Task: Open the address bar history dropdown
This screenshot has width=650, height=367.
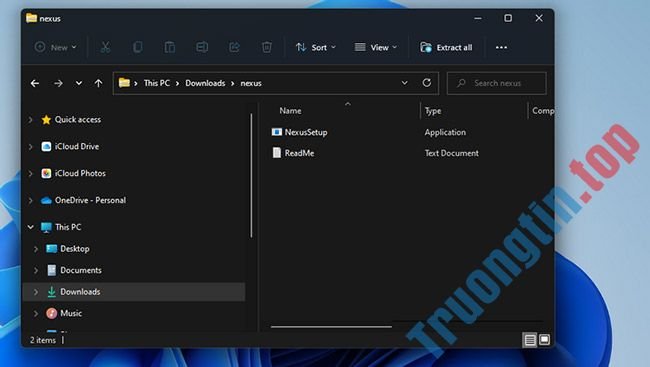Action: point(405,83)
